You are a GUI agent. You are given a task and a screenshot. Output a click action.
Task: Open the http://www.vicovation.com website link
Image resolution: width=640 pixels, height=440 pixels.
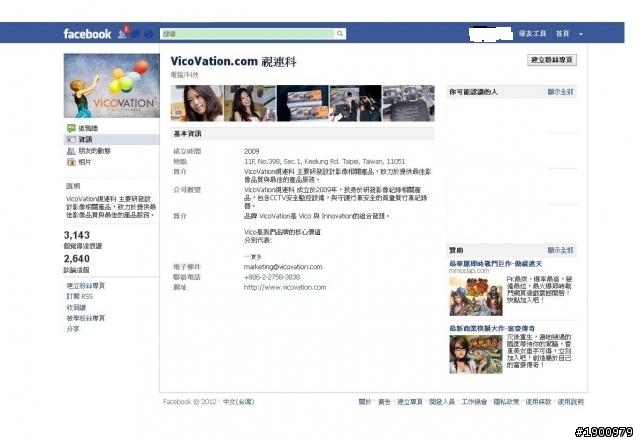coord(285,287)
